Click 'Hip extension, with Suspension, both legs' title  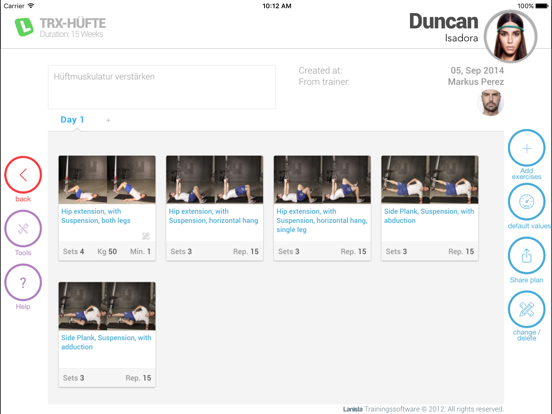[96, 216]
